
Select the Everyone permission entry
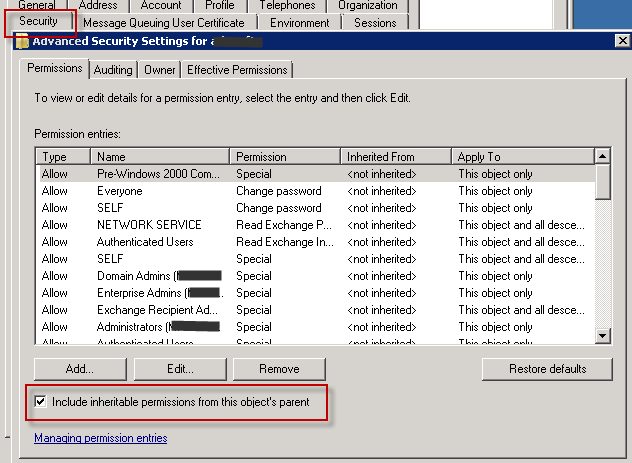[x=120, y=191]
